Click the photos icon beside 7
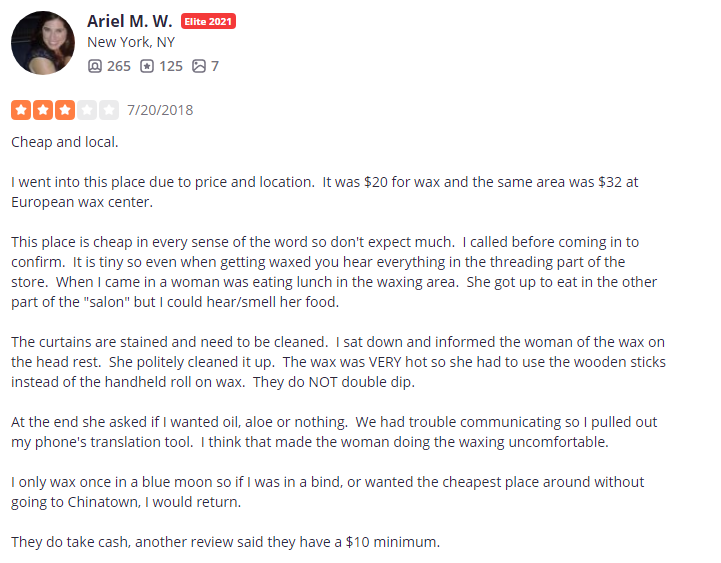 pos(199,66)
